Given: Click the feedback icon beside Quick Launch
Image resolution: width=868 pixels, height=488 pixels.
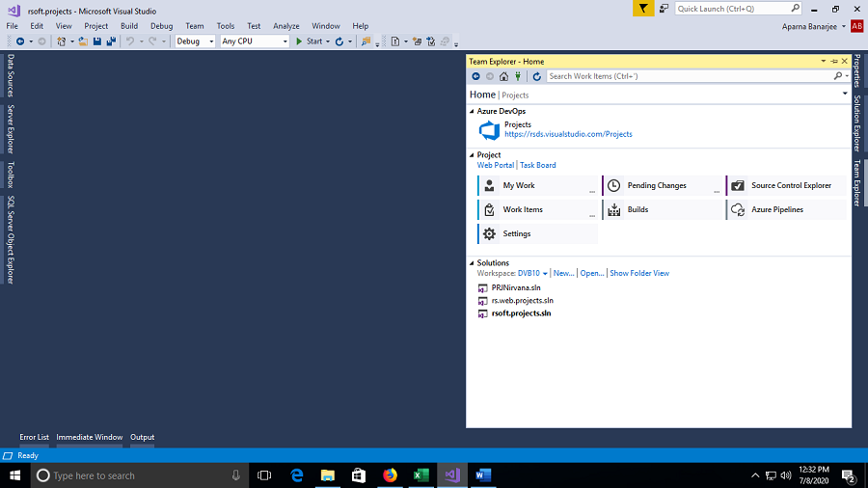Looking at the screenshot, I should tap(664, 9).
